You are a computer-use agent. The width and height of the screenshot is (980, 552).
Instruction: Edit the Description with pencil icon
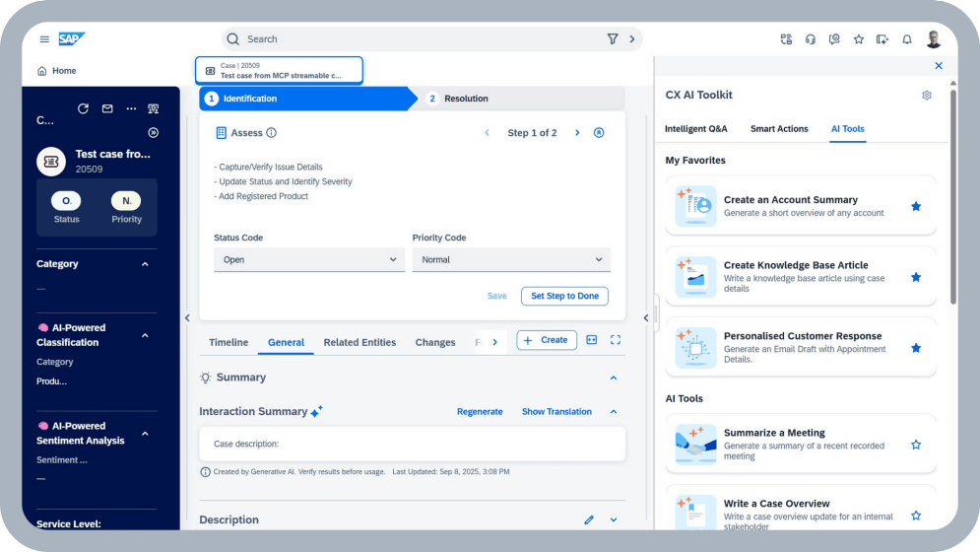(589, 520)
